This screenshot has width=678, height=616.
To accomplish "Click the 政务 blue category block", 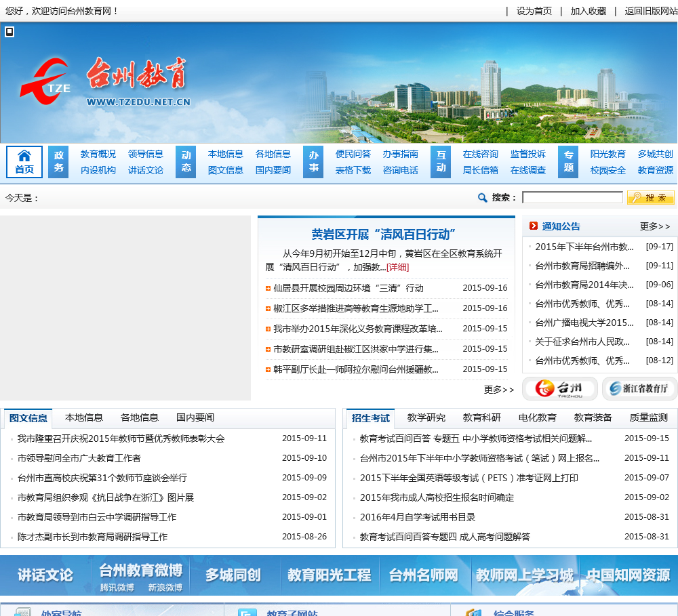I will 58,162.
